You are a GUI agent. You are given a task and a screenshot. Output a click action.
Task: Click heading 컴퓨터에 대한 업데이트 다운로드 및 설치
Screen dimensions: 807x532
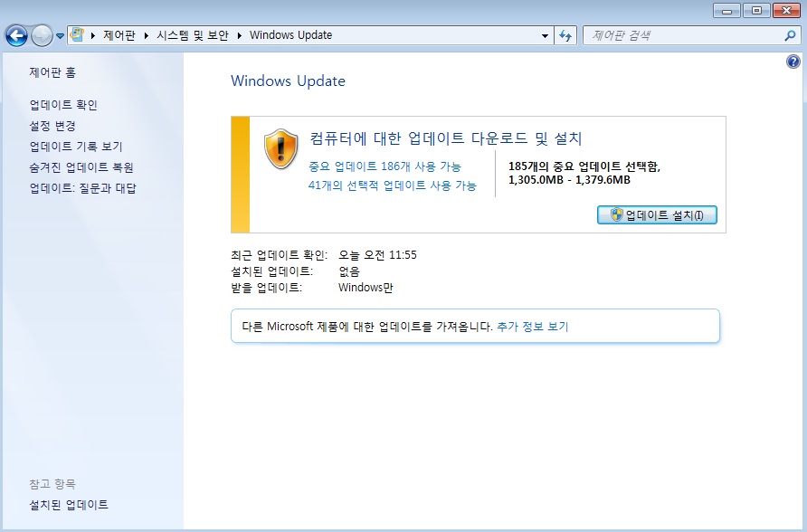(x=446, y=138)
